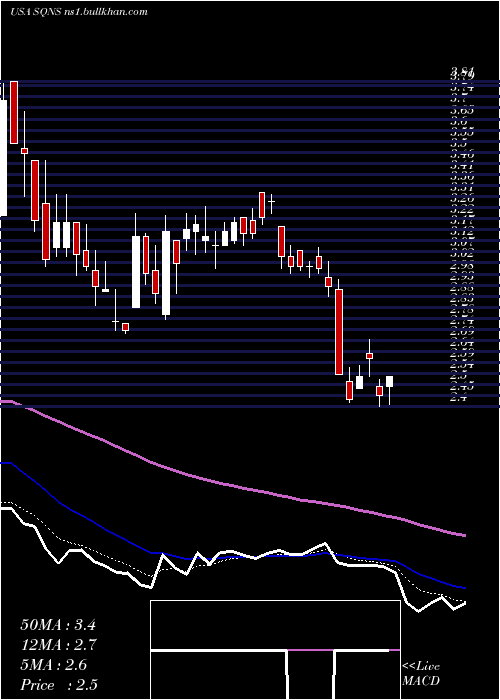
Task: Click the 3.12 price axis label
Action: (462, 232)
